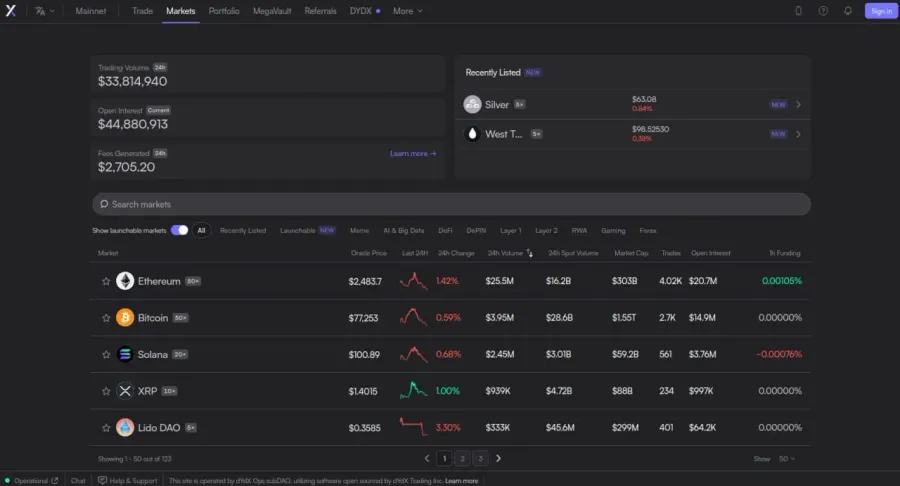Click the mobile device icon
900x486 pixels.
pyautogui.click(x=798, y=10)
